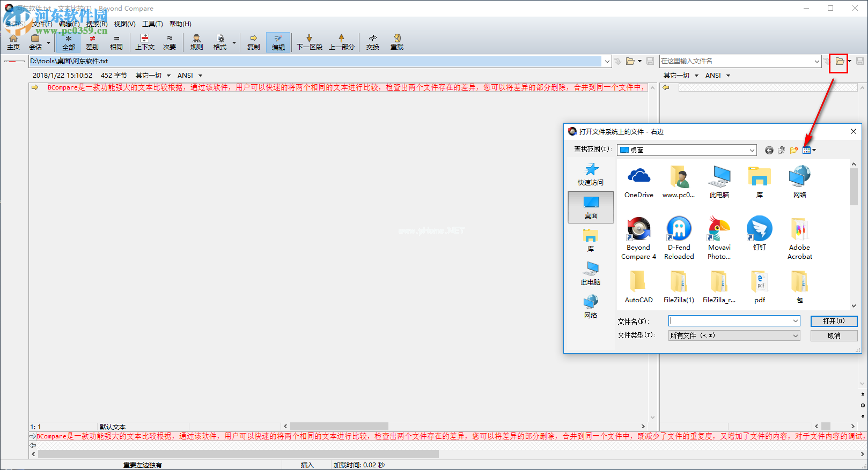868x470 pixels.
Task: Select the FileZilla(1) folder
Action: tap(679, 287)
